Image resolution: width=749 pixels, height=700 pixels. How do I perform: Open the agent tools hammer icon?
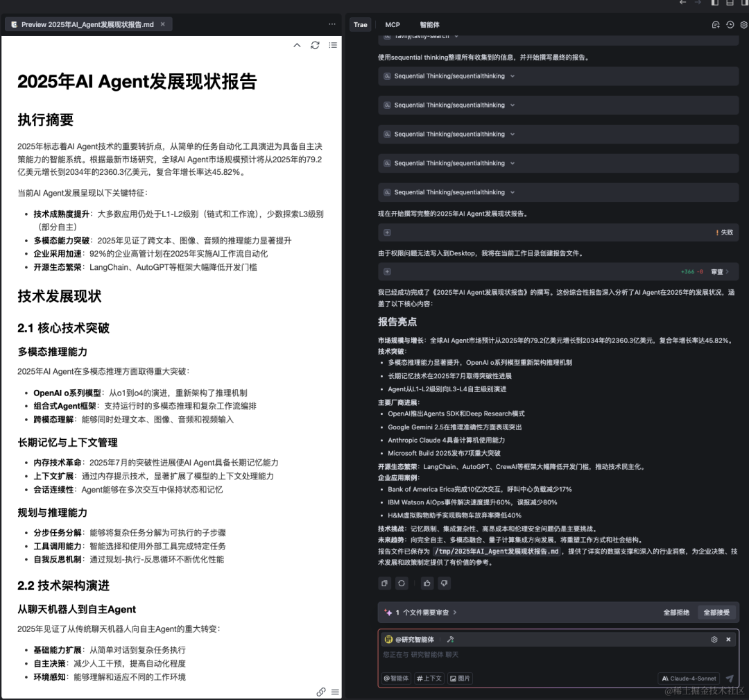point(450,640)
